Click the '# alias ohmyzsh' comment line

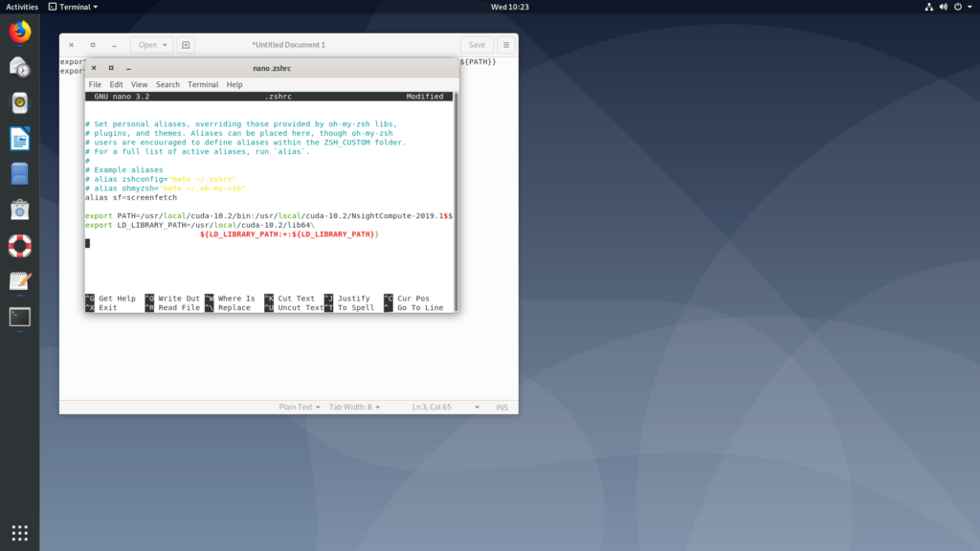click(x=166, y=188)
